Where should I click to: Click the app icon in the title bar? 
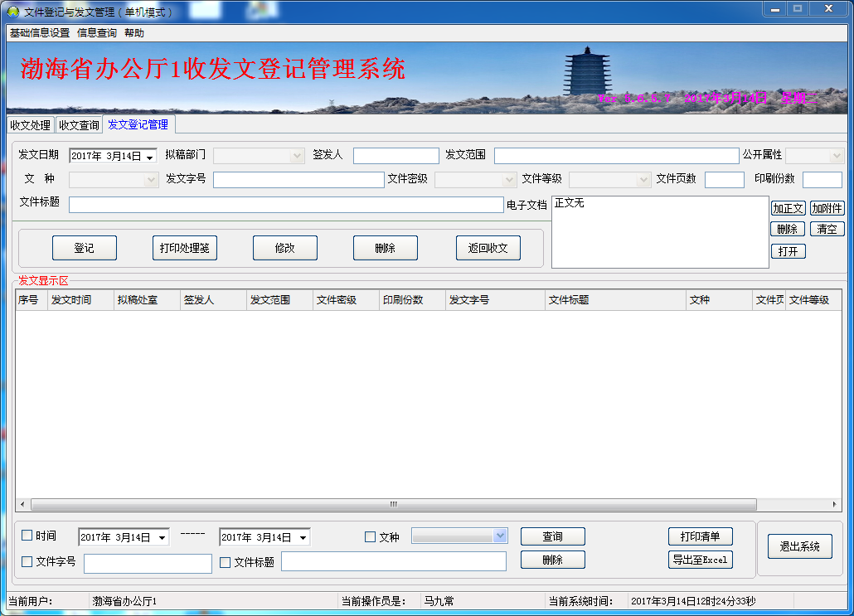[13, 12]
